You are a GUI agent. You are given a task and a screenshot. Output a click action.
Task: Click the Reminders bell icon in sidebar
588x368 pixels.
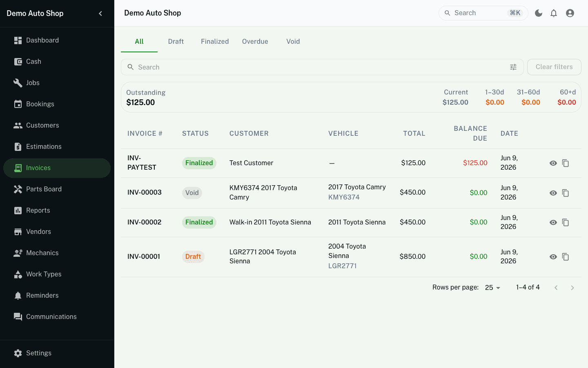pyautogui.click(x=18, y=296)
